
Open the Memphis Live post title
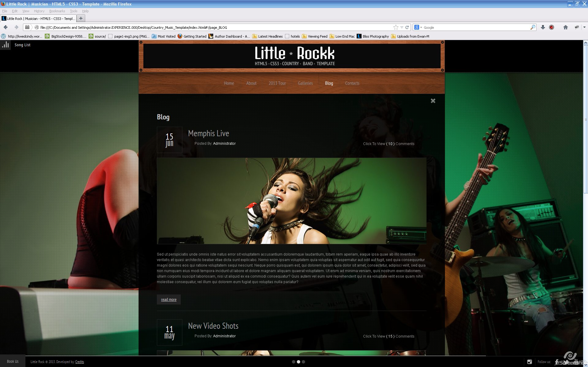click(209, 133)
